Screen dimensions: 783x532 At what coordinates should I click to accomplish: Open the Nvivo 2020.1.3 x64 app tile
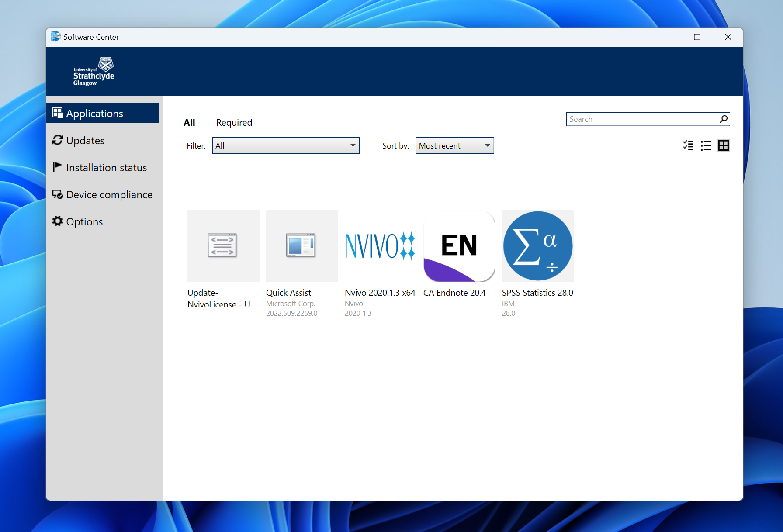[x=380, y=246]
